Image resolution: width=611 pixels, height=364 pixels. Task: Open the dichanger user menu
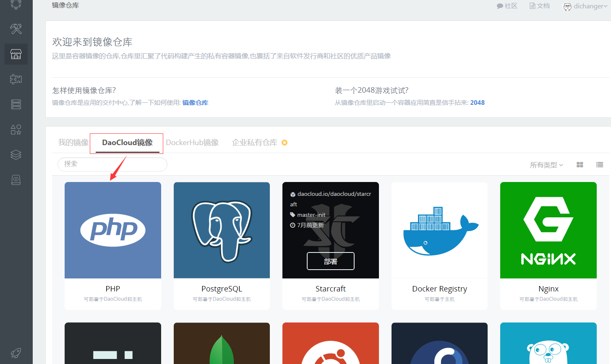[585, 6]
